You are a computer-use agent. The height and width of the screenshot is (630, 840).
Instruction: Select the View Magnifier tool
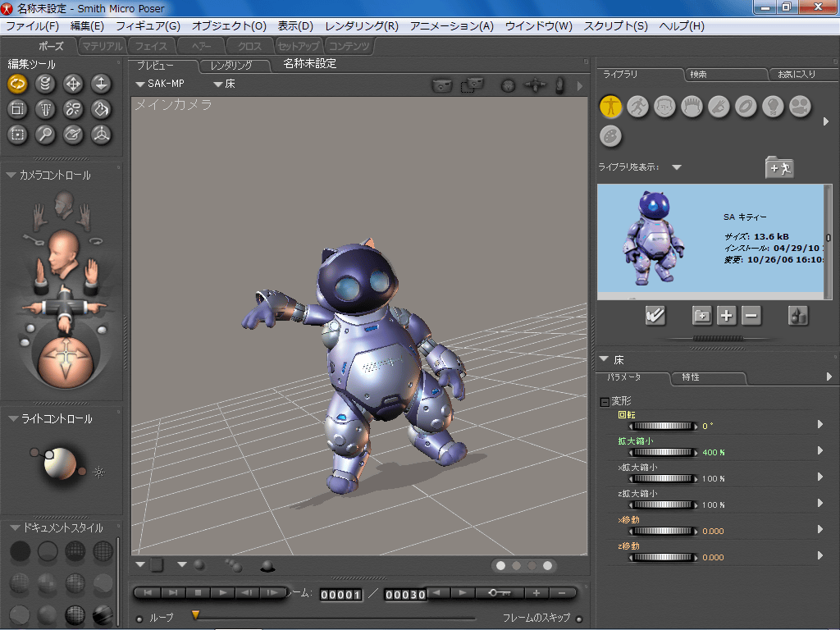(x=46, y=135)
